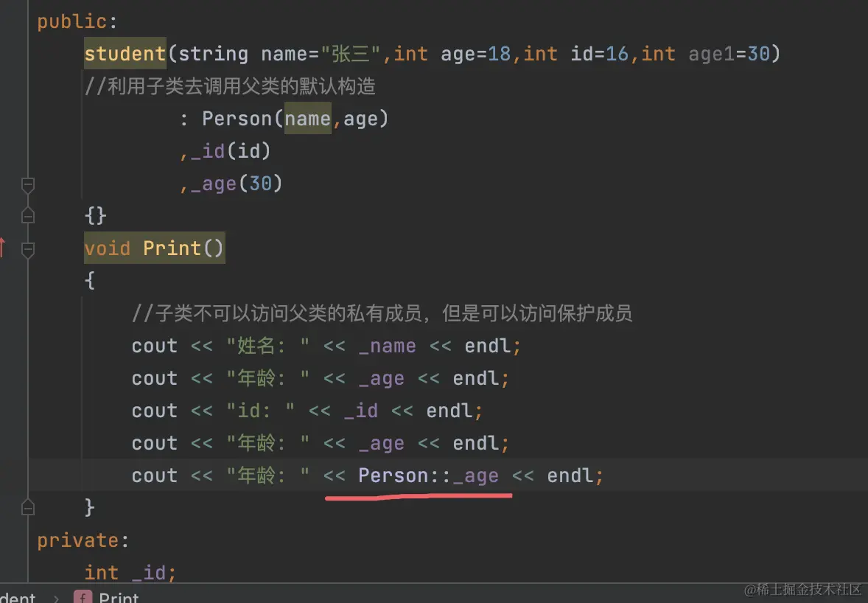Click the comment 利用子类去调用父类的默认构造

coord(231,86)
